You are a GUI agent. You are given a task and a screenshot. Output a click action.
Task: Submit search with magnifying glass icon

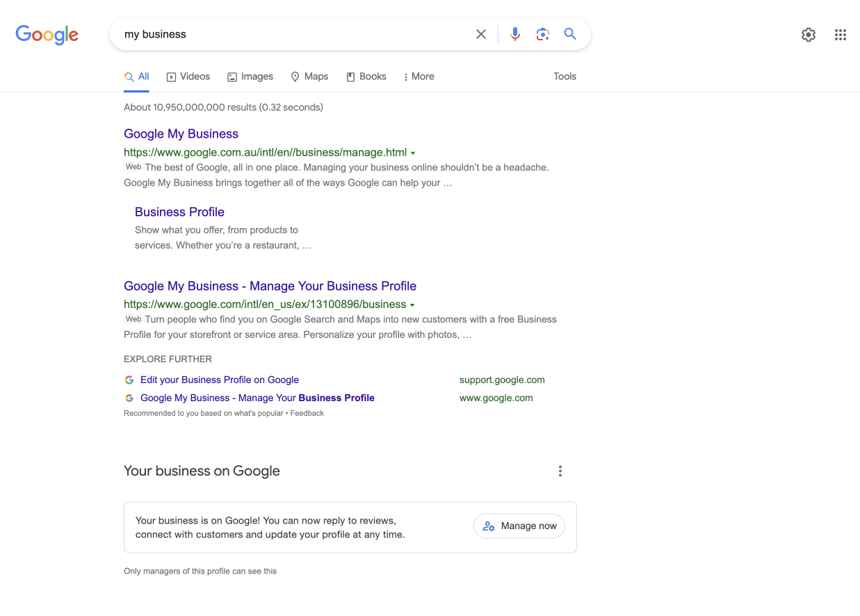(570, 34)
